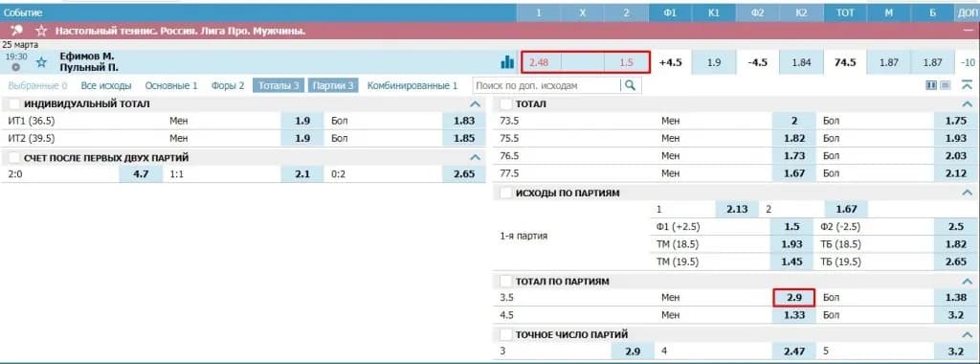Screen dimensions: 980x364
Task: Select exact 4 sets odds 2.47
Action: tap(793, 352)
